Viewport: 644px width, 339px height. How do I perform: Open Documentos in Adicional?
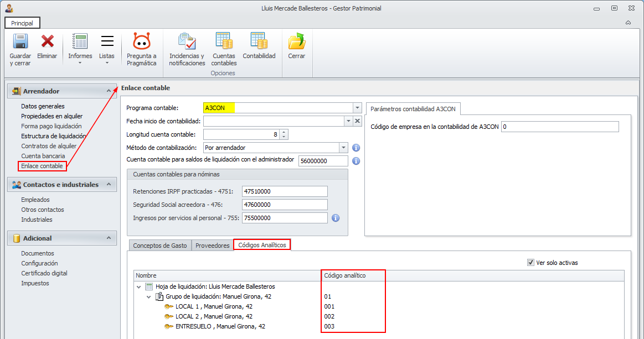[37, 253]
